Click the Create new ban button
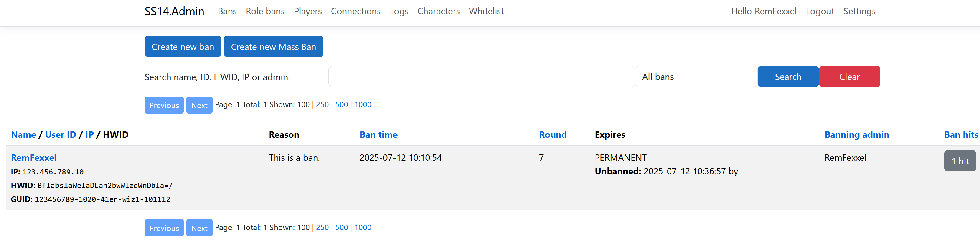Screen dimensions: 980x244 (x=183, y=46)
